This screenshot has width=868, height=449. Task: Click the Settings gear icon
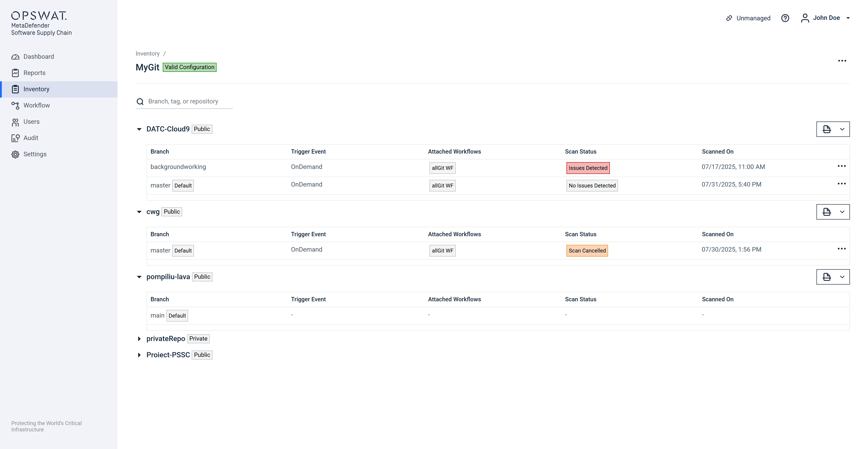15,154
